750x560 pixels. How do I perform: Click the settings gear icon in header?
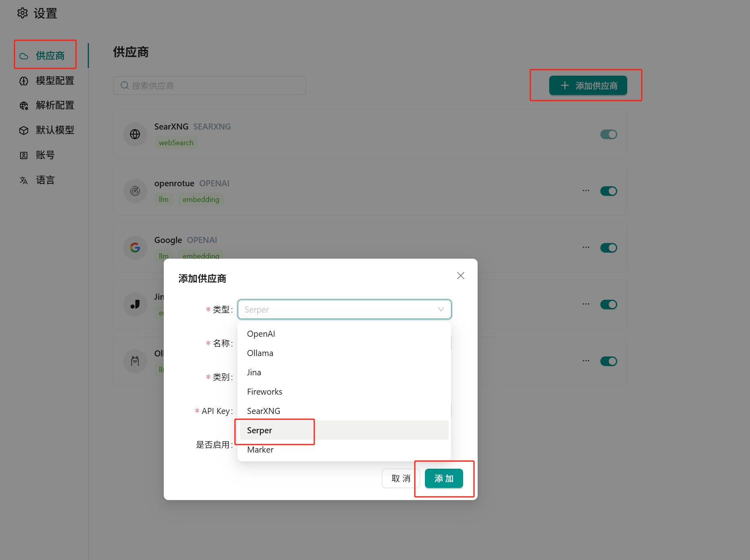point(23,13)
